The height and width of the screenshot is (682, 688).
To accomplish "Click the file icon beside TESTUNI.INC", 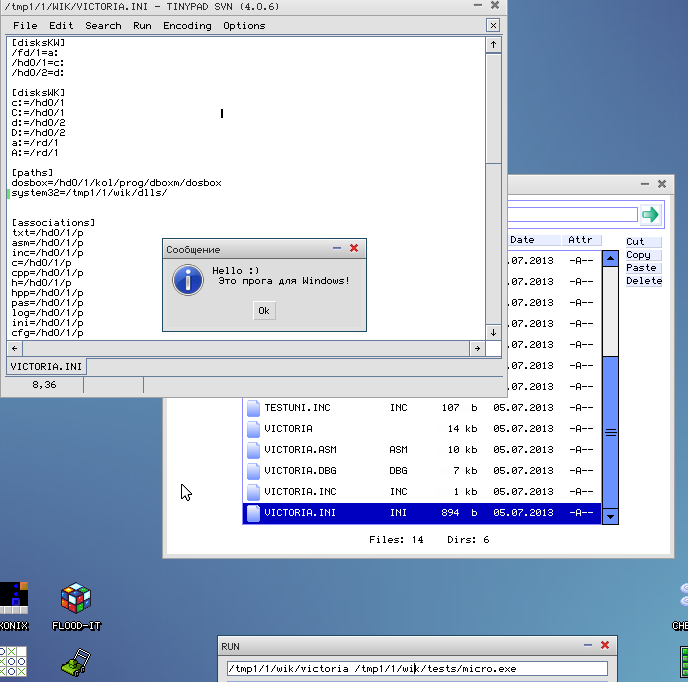I will (x=253, y=408).
